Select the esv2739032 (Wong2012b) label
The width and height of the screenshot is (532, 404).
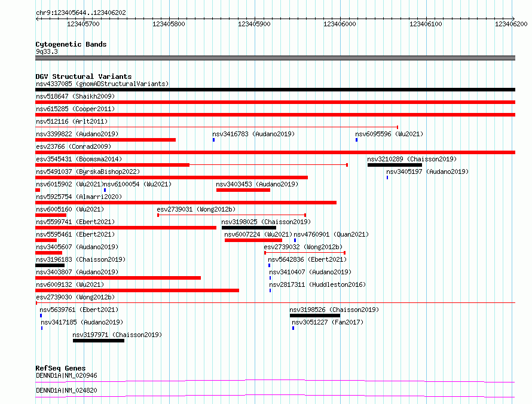pos(303,247)
